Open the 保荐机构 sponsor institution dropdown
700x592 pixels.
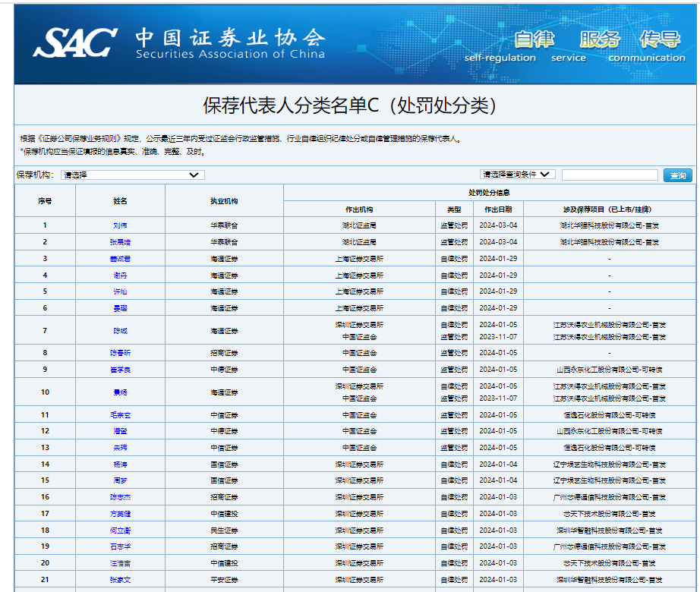click(133, 175)
